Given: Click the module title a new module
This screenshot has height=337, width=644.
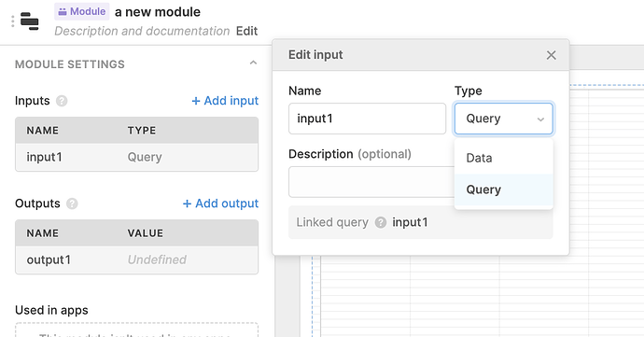Looking at the screenshot, I should (x=158, y=12).
